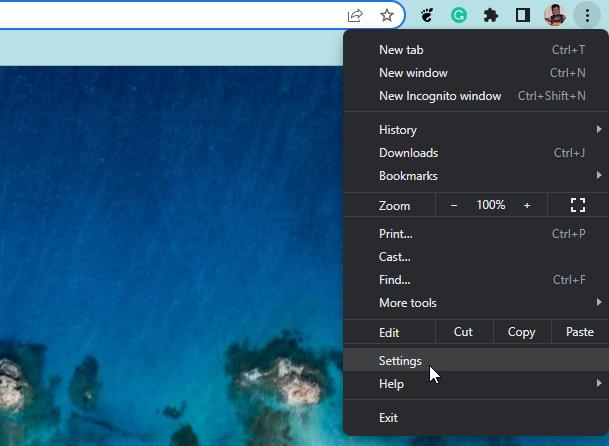Expand the Bookmarks submenu
The image size is (609, 446).
click(x=476, y=176)
